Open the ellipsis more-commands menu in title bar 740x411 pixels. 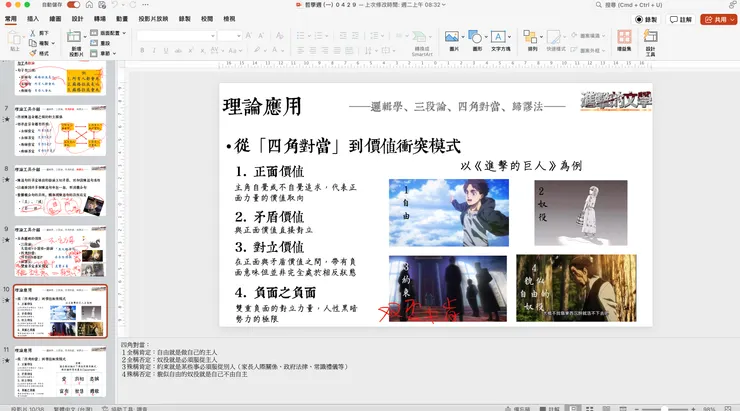(x=145, y=5)
